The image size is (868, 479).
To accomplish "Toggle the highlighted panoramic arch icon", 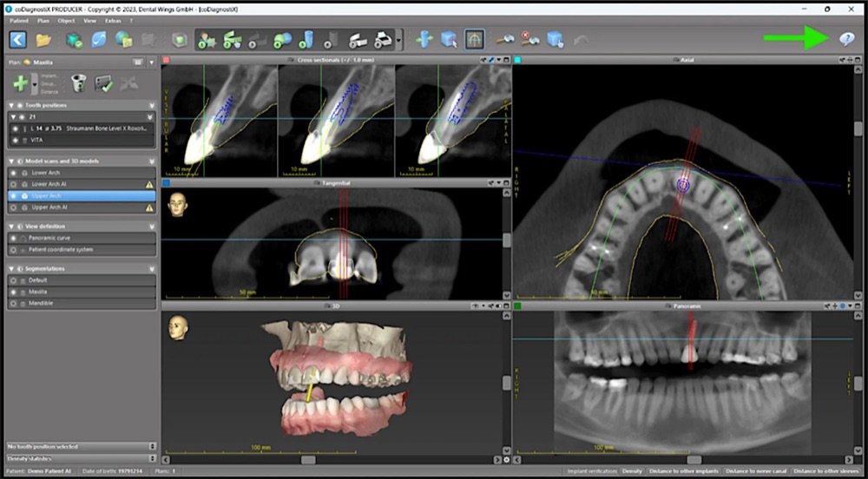I will pyautogui.click(x=475, y=39).
